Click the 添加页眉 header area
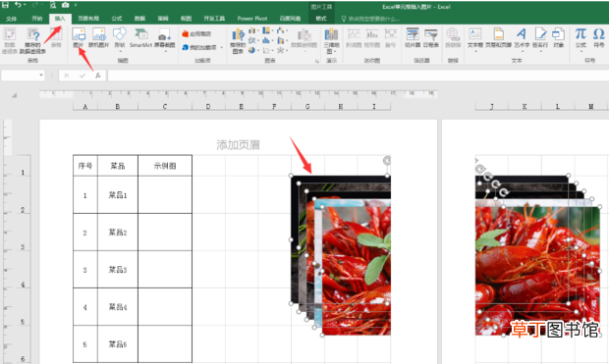 238,145
